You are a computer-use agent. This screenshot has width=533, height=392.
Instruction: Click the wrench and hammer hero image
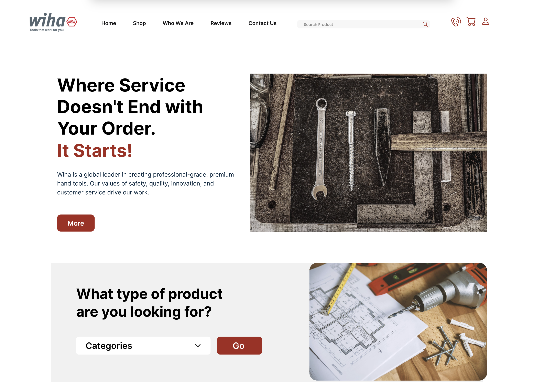click(368, 153)
